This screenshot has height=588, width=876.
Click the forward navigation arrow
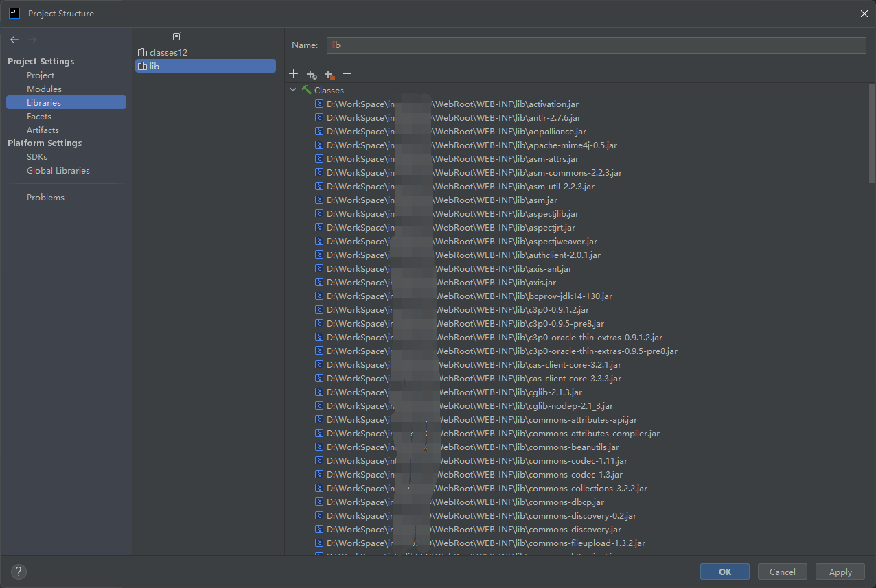[x=32, y=40]
